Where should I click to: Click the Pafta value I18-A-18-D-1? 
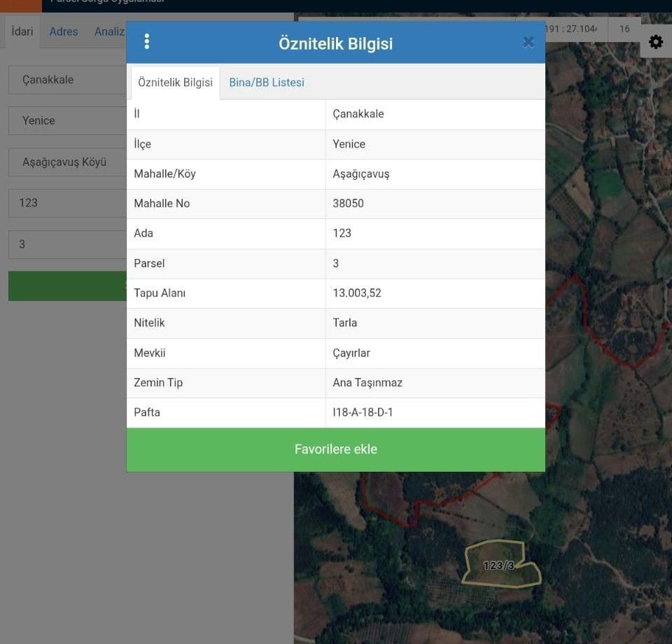coord(363,412)
